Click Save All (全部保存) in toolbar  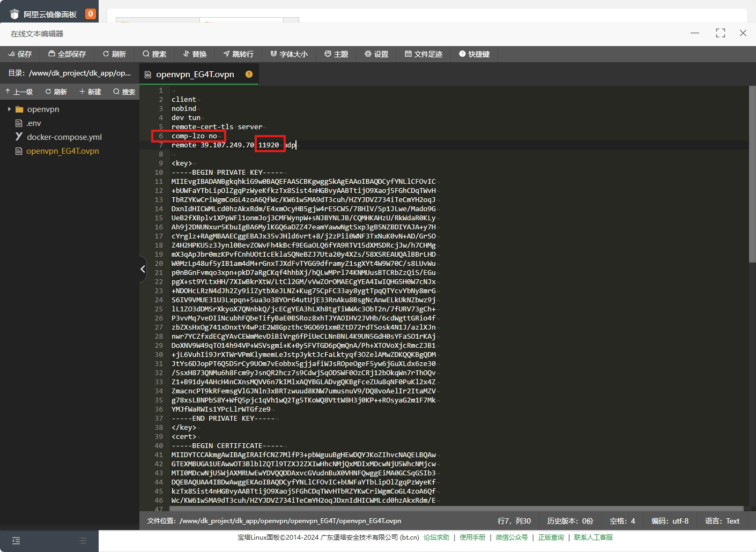67,54
